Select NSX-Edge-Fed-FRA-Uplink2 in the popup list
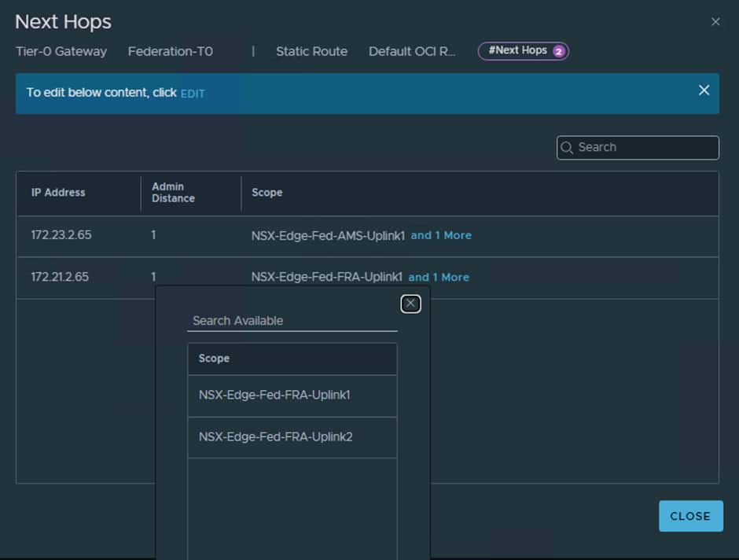The image size is (739, 560). tap(292, 437)
